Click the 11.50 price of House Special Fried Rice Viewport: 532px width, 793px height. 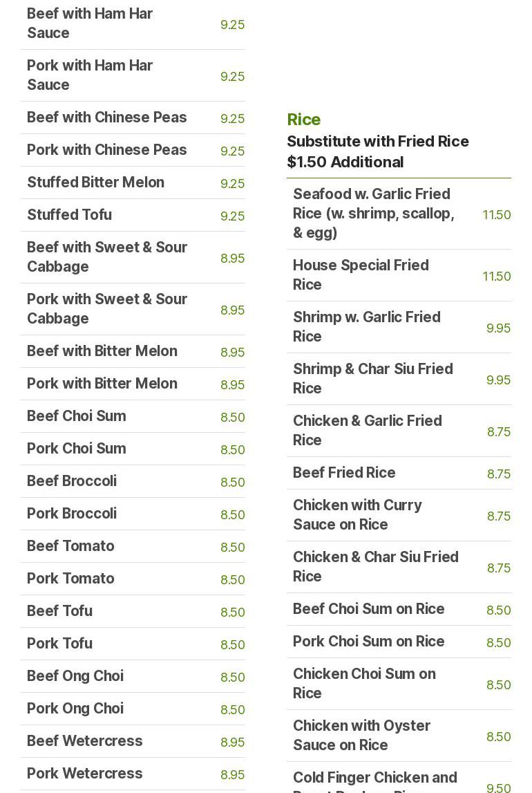click(x=496, y=277)
